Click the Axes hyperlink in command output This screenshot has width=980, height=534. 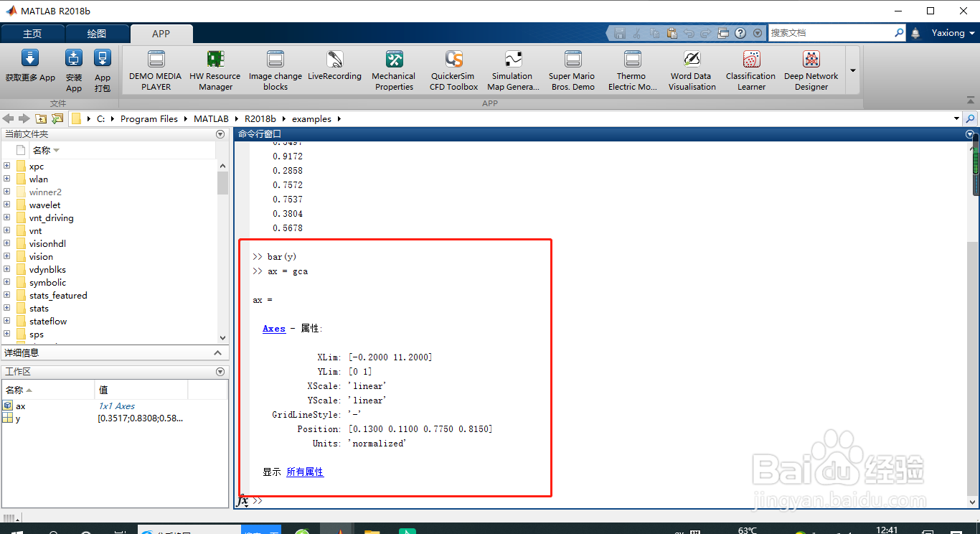274,329
